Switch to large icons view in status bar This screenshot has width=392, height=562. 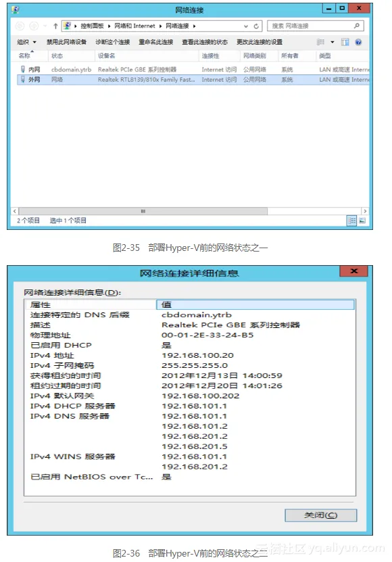point(362,220)
